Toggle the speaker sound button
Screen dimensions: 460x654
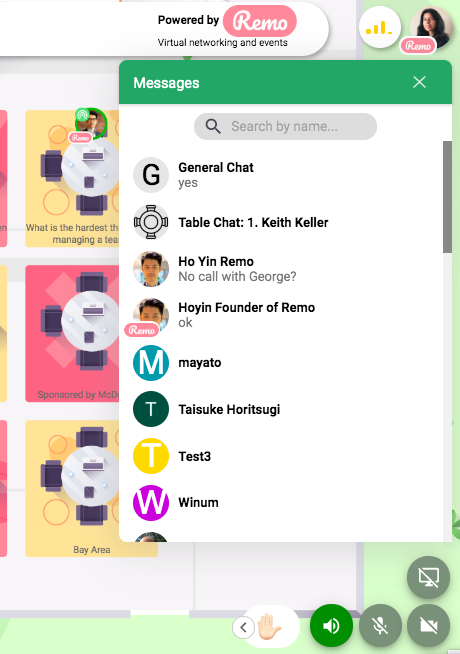pyautogui.click(x=332, y=626)
